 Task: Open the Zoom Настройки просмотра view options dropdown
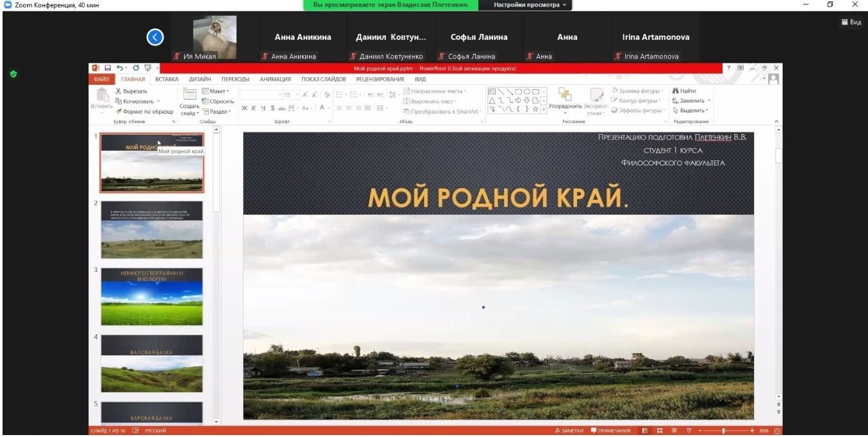[531, 5]
